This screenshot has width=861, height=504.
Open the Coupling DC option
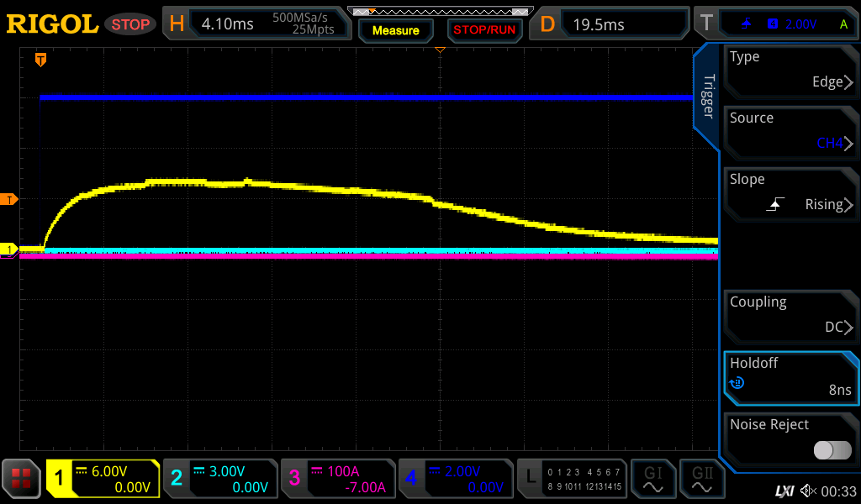(x=790, y=315)
